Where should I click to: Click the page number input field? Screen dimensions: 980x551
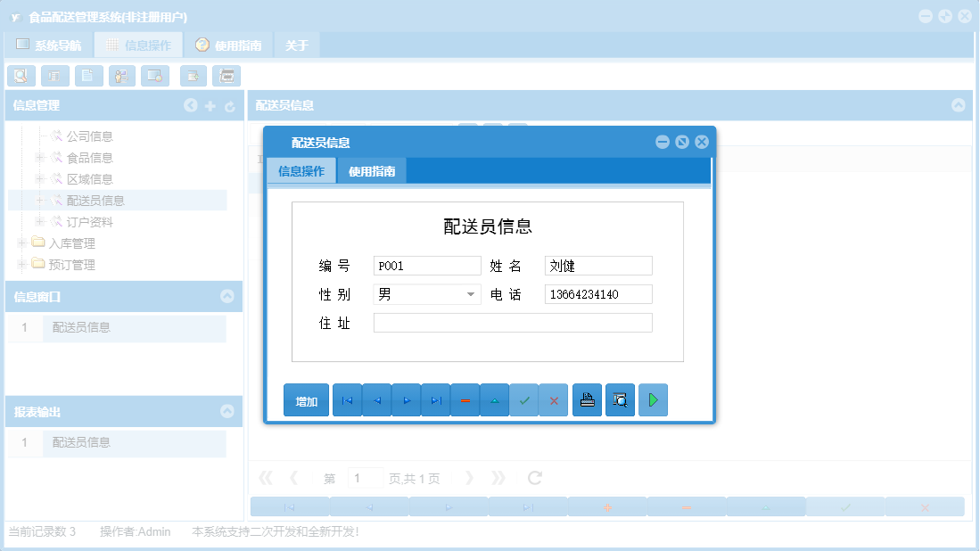click(365, 477)
